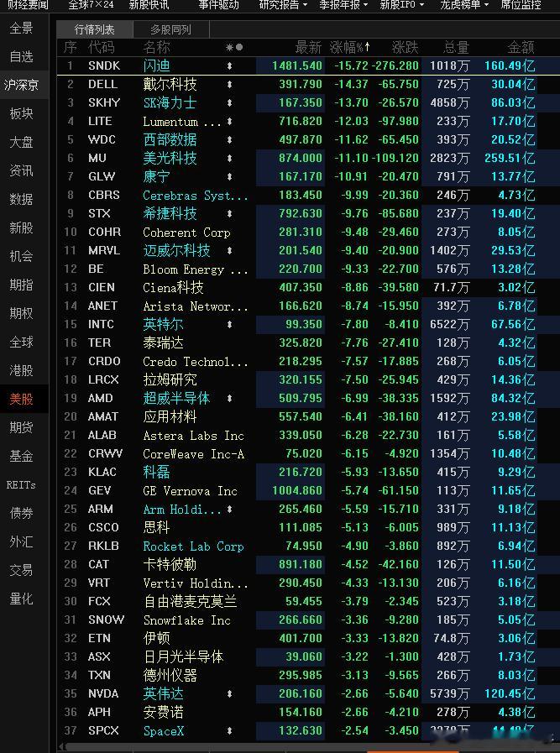
Task: Open 资讯 in the left sidebar
Action: pyautogui.click(x=22, y=170)
